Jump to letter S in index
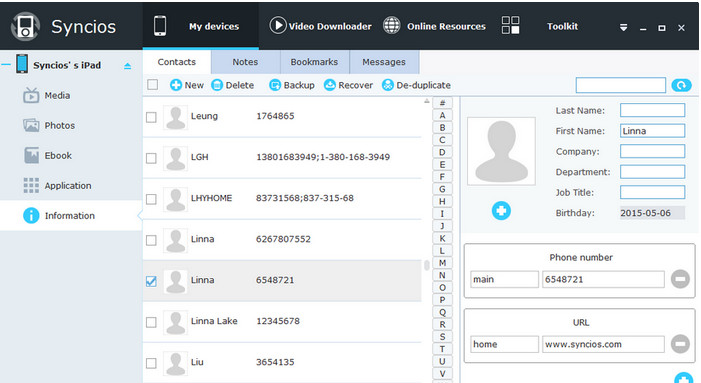The image size is (701, 383). [x=442, y=337]
